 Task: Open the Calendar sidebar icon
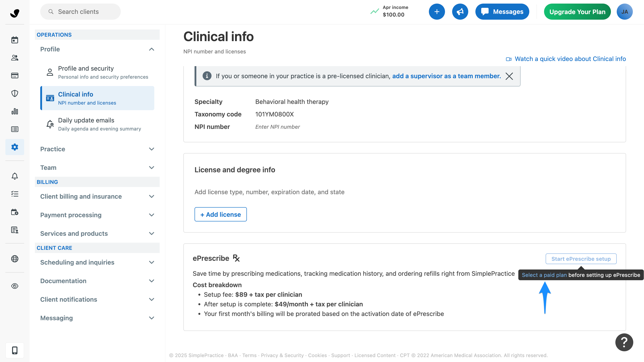[x=15, y=40]
